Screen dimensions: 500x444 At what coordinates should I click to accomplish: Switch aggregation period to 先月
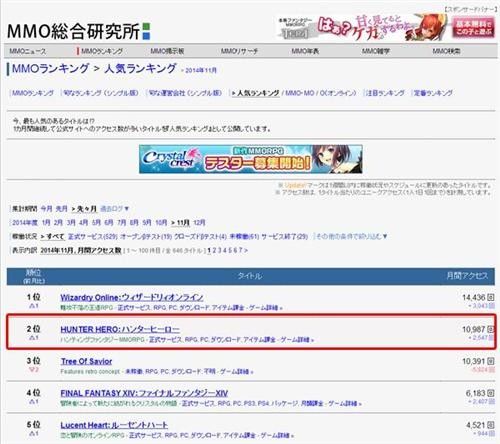click(61, 209)
